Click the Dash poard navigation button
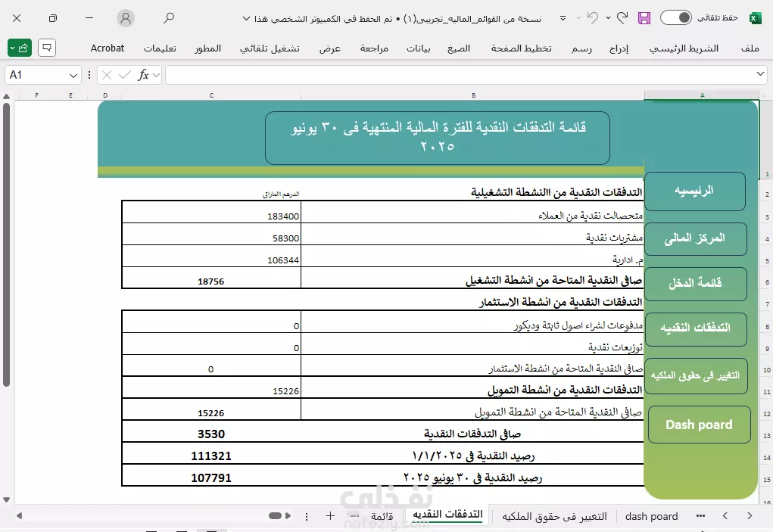 pyautogui.click(x=699, y=425)
